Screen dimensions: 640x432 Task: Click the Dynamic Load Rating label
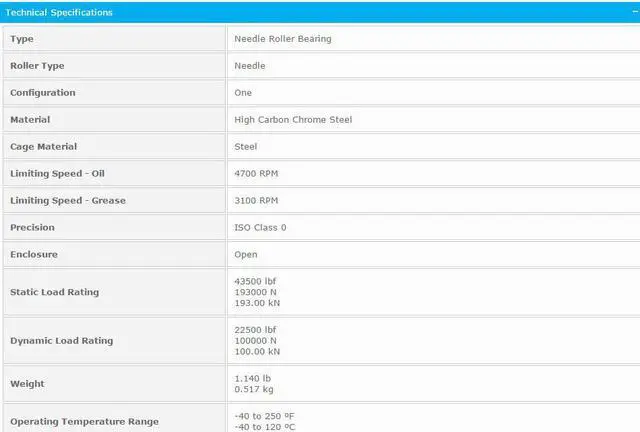[x=61, y=341]
